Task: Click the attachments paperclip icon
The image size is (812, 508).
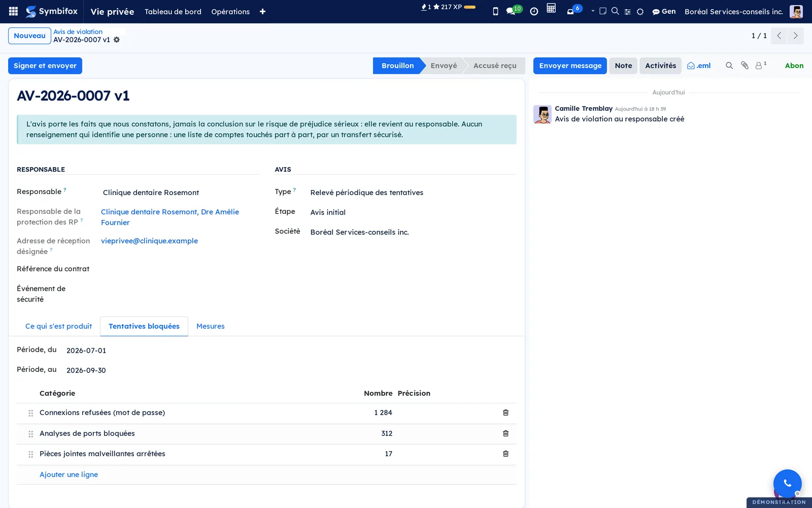Action: pyautogui.click(x=745, y=66)
